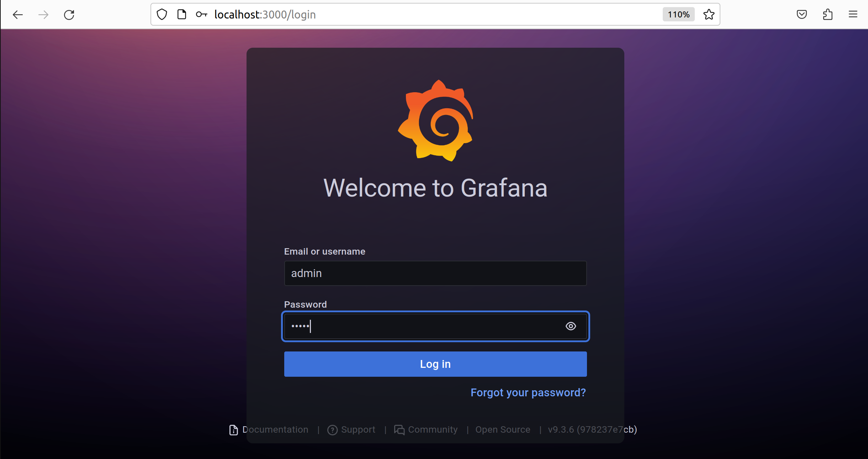
Task: Open the browser extensions puzzle icon
Action: point(827,14)
